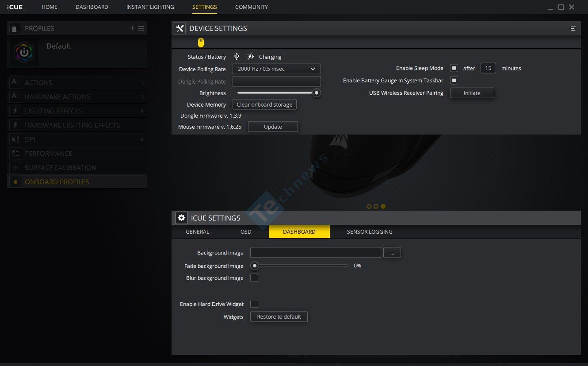588x366 pixels.
Task: Enable Blur background image checkbox
Action: 254,278
